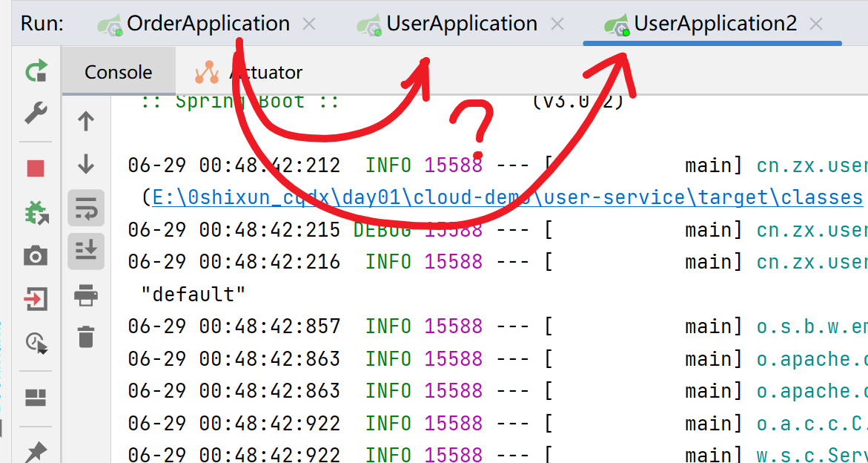Pin the current run tab
Screen dimensions: 868x463
[x=36, y=451]
